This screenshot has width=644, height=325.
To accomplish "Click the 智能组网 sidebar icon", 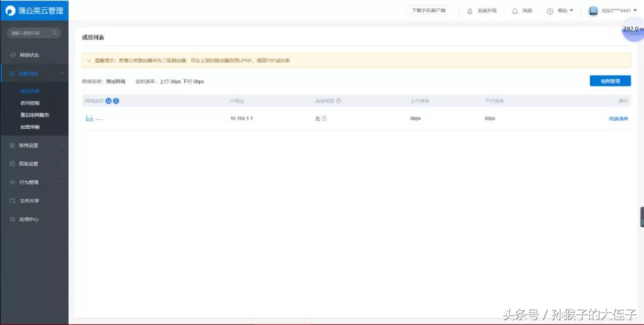I will tap(13, 73).
